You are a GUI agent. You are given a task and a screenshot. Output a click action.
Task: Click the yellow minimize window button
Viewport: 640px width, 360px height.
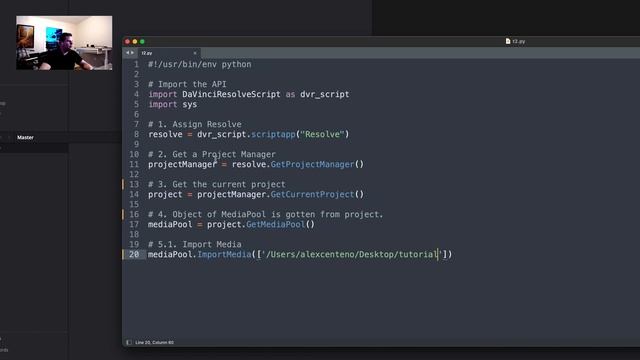(135, 42)
